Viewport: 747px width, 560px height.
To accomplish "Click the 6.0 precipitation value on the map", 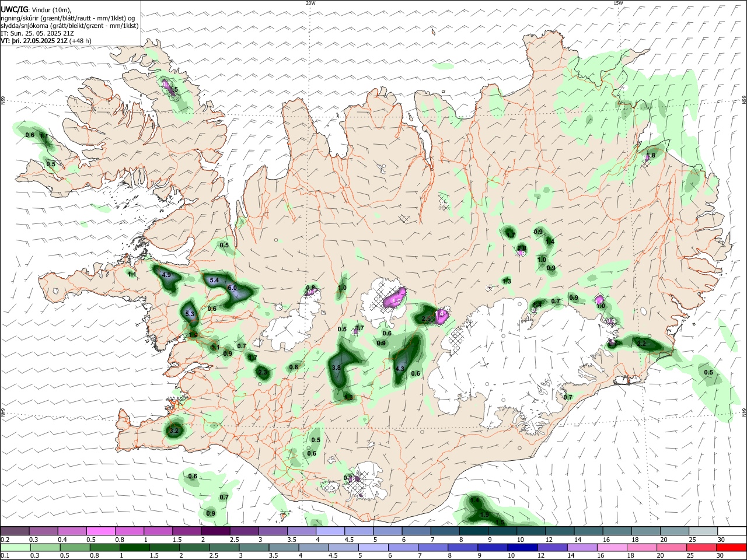I will click(232, 288).
